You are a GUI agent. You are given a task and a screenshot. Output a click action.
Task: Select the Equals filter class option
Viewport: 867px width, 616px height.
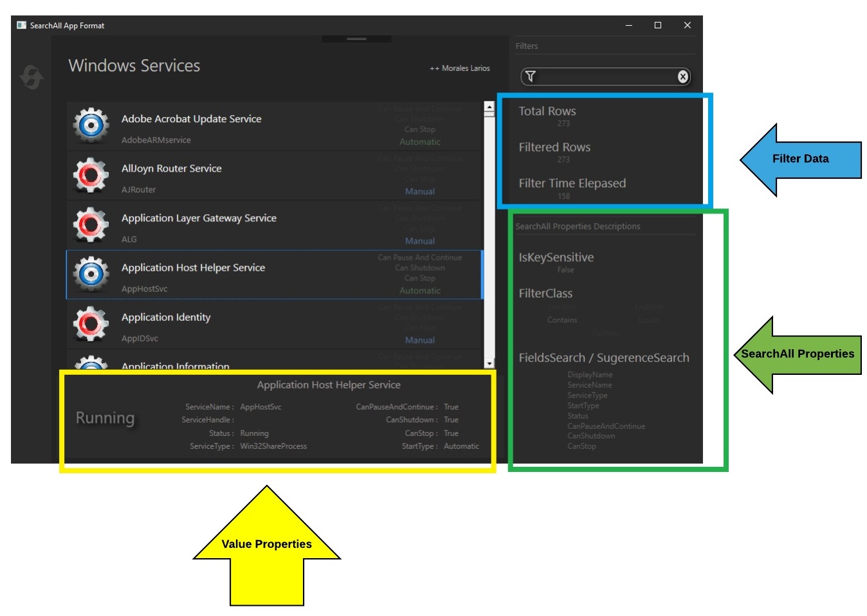[x=649, y=320]
